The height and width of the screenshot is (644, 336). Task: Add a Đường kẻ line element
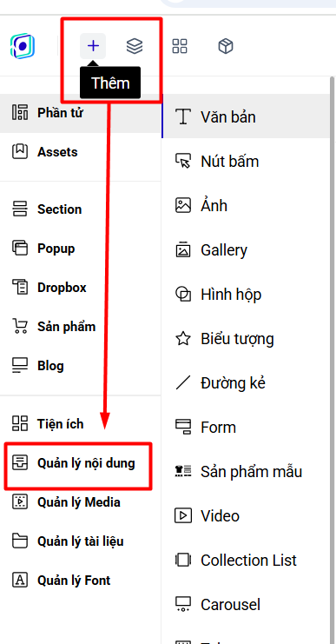246,382
